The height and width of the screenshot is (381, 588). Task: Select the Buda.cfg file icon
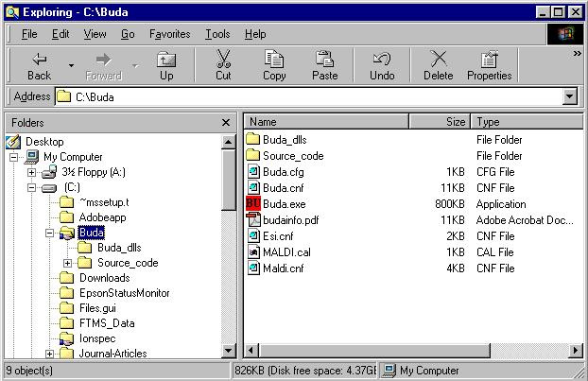253,172
